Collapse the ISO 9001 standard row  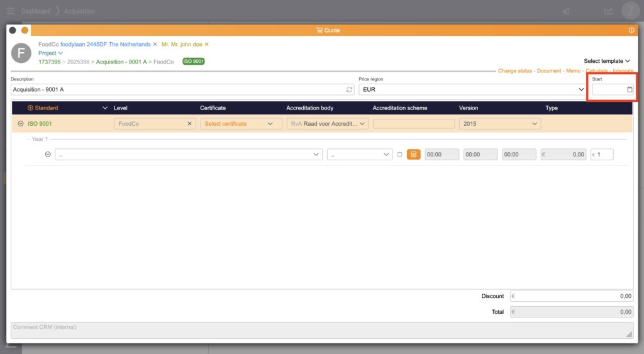(x=21, y=124)
